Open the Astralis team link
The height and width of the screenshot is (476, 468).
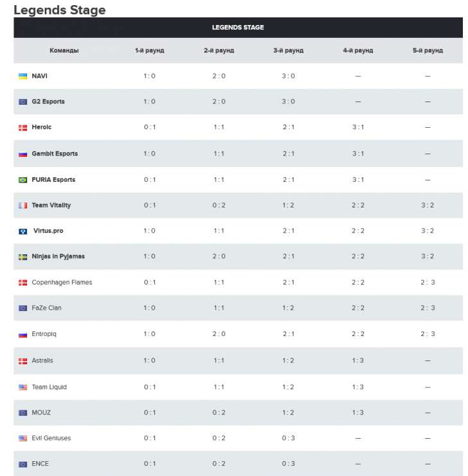42,361
